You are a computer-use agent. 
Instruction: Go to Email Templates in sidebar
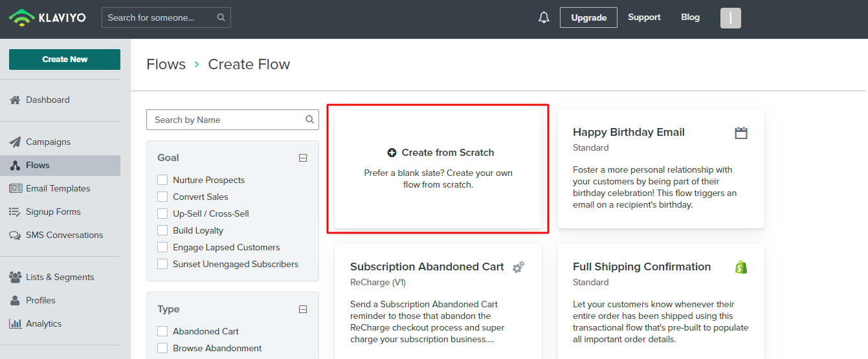pos(58,188)
